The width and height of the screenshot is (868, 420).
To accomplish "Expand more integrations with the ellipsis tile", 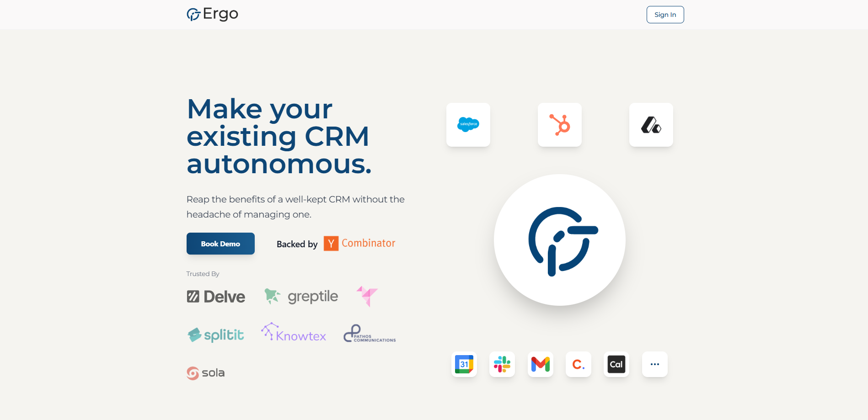I will click(654, 364).
